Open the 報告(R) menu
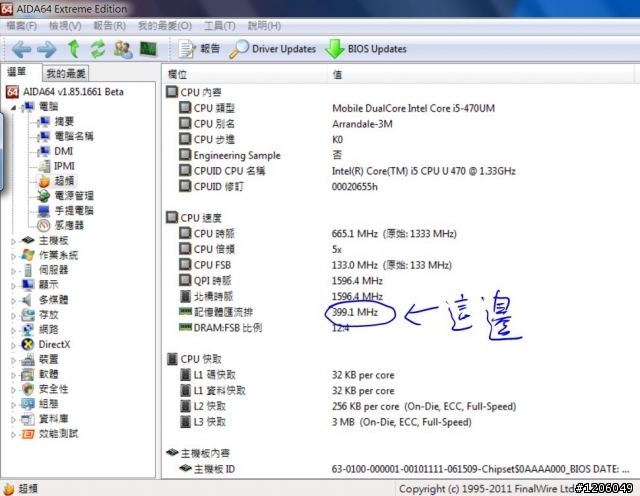640x496 pixels. pyautogui.click(x=109, y=26)
